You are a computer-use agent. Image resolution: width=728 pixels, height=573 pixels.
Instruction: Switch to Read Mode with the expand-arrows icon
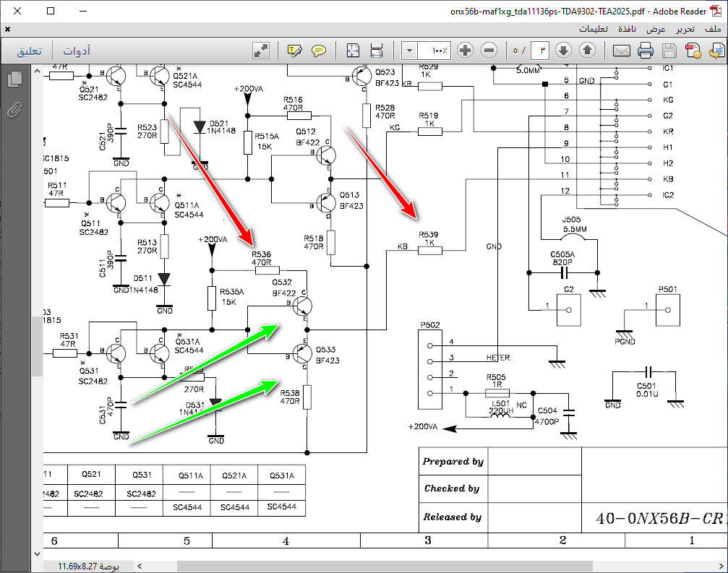click(261, 51)
